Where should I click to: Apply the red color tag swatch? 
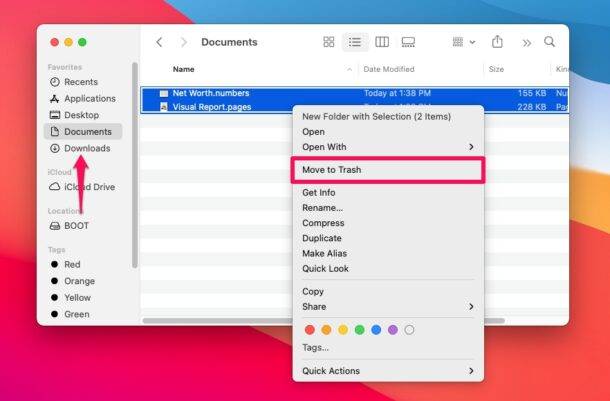[309, 329]
